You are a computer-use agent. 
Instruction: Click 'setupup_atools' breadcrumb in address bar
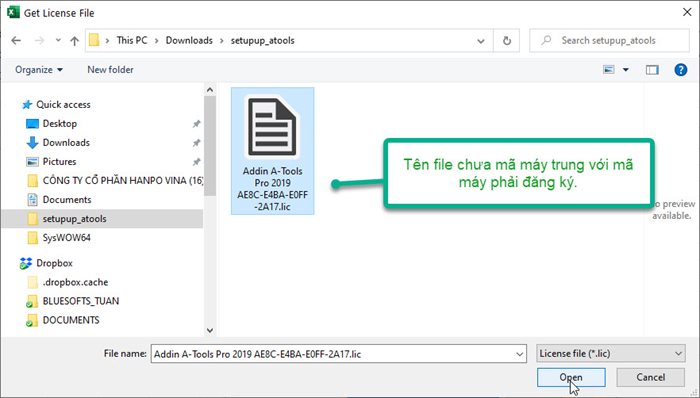(x=262, y=40)
